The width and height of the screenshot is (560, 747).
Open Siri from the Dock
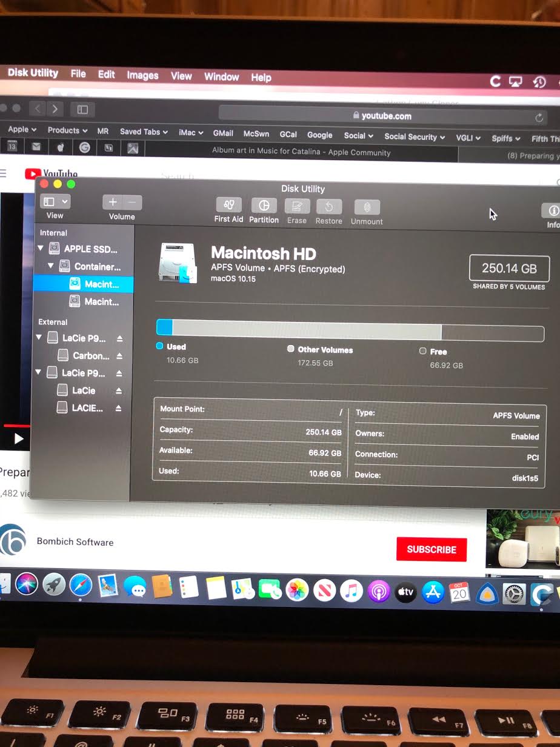tap(26, 583)
